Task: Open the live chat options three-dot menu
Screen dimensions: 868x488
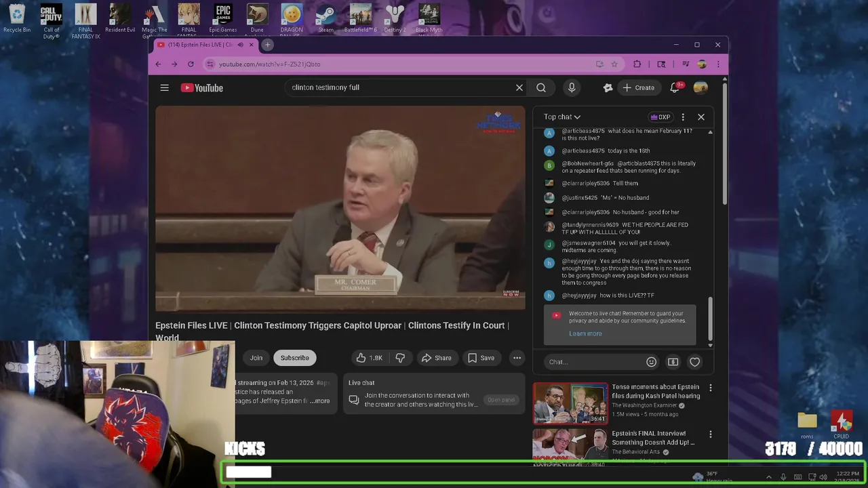Action: click(683, 117)
